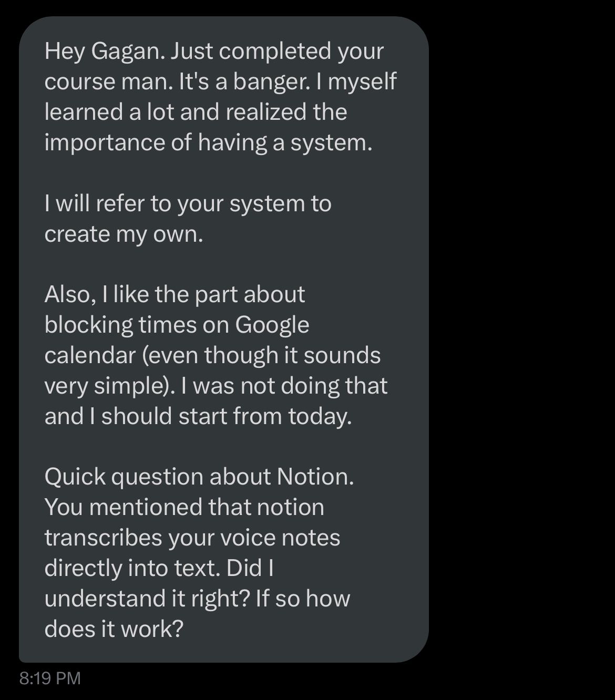Click the final line 'does it work?'
Image resolution: width=615 pixels, height=700 pixels.
pos(114,629)
